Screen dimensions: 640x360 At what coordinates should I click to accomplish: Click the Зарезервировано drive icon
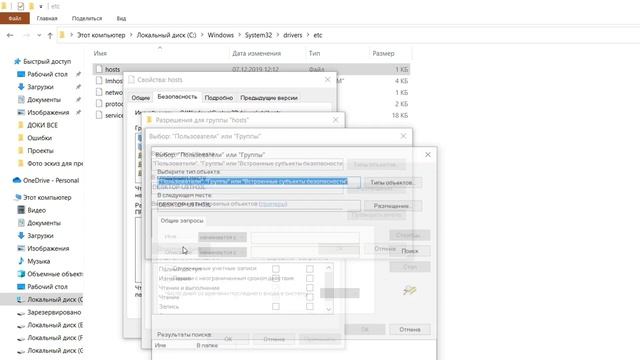pyautogui.click(x=21, y=312)
